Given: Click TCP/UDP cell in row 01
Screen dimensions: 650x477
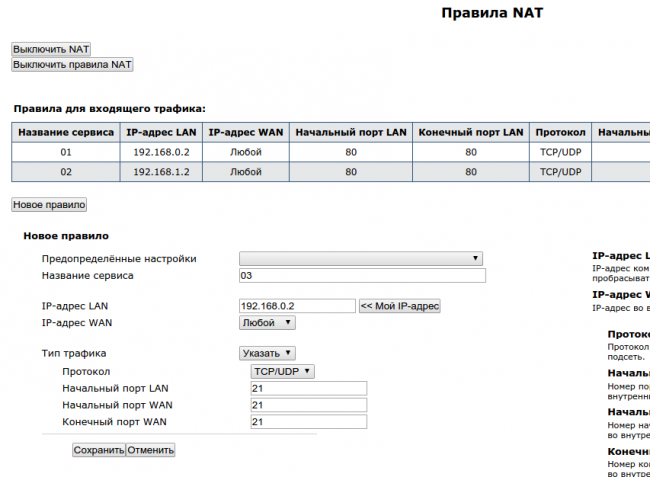Looking at the screenshot, I should click(x=560, y=153).
